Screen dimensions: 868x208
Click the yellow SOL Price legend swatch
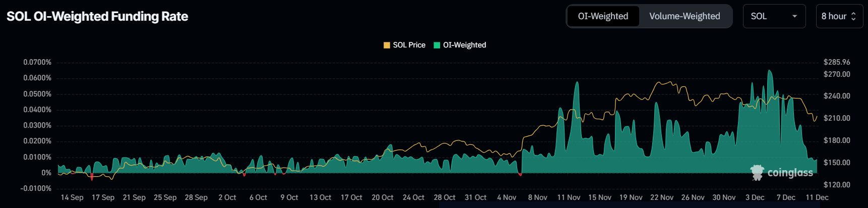pyautogui.click(x=387, y=45)
